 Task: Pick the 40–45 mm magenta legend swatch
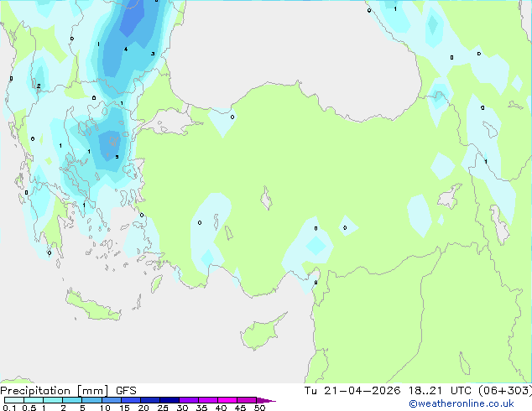click(227, 400)
